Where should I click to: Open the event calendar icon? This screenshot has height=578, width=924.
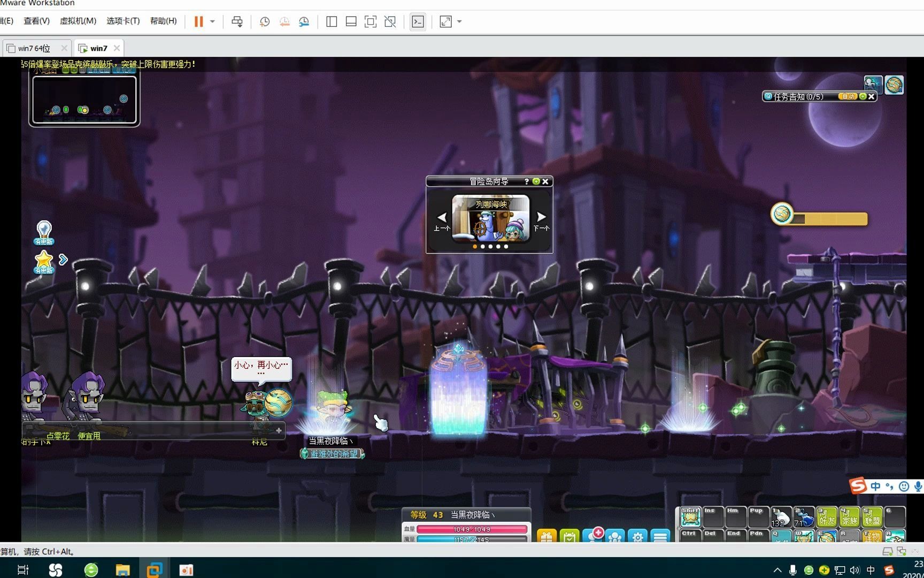[x=569, y=536]
